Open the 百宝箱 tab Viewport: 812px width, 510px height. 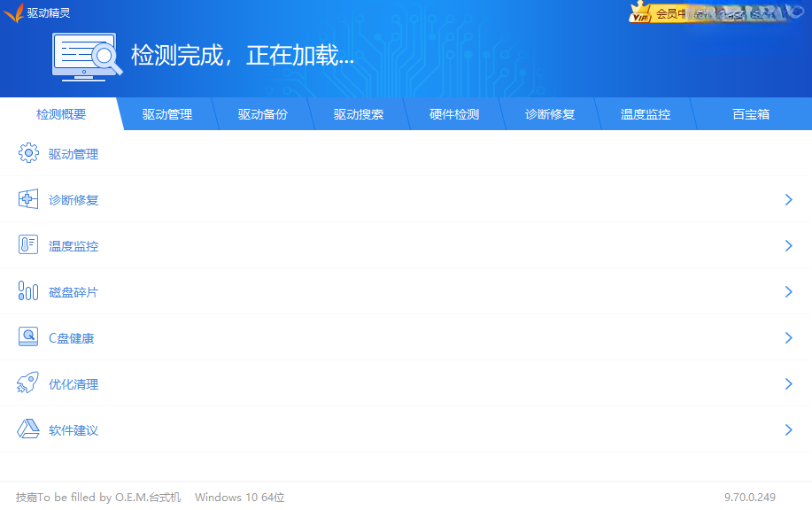[x=751, y=114]
